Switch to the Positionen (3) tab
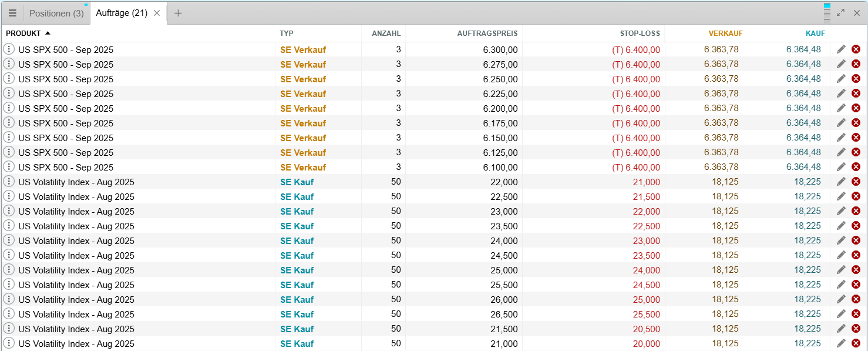Screen dimensions: 868x351 [x=56, y=13]
